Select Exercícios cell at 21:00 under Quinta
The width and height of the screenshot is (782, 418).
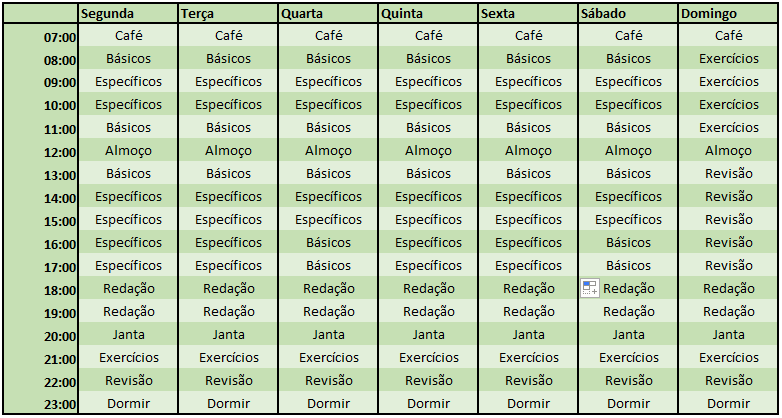coord(428,357)
